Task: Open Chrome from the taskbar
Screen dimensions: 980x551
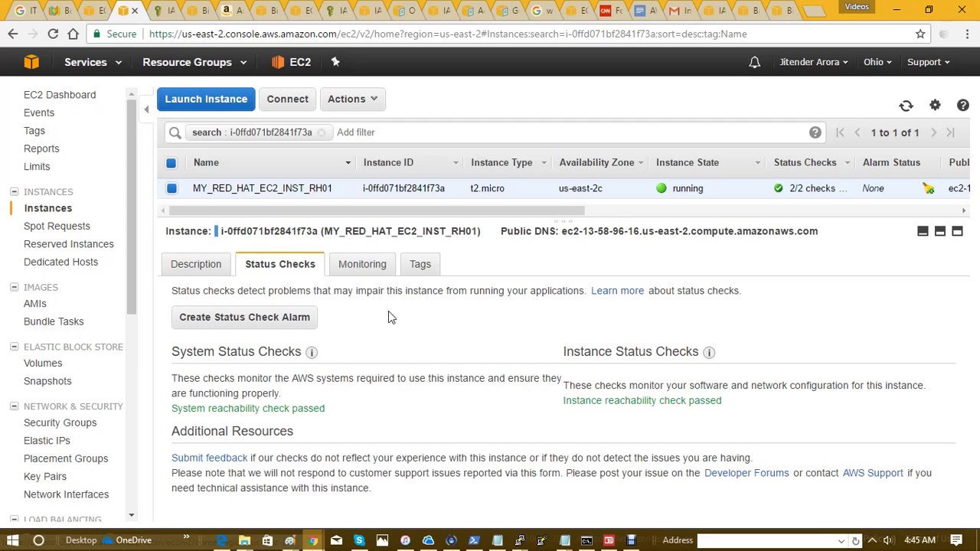Action: point(313,540)
